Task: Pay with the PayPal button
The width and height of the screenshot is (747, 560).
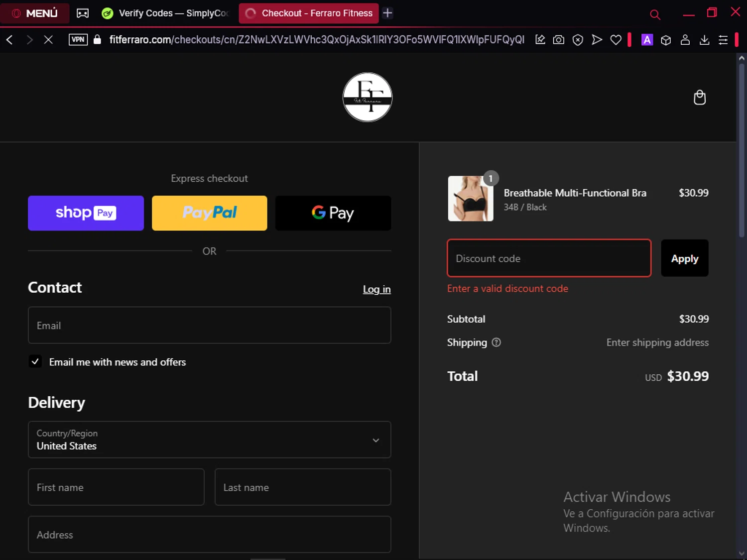Action: (210, 213)
